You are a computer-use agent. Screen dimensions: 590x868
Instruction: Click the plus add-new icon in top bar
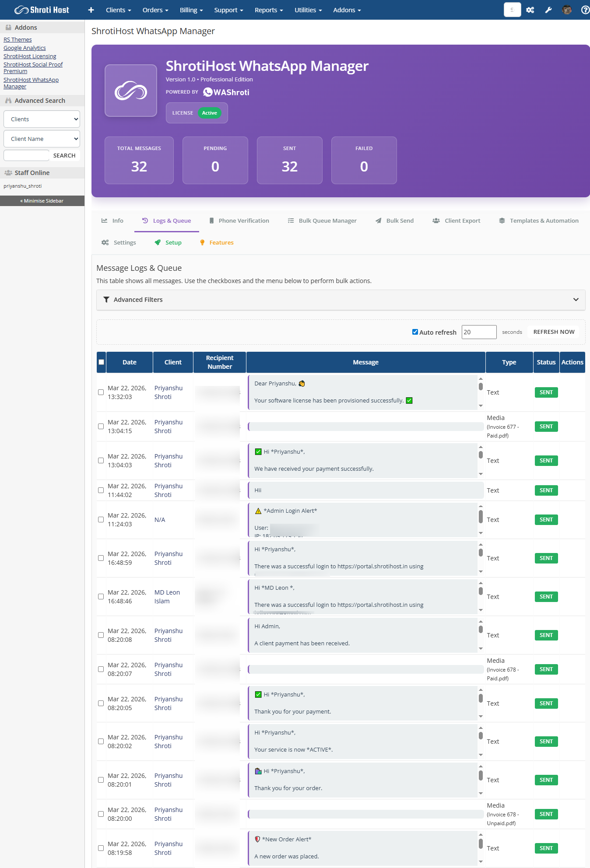click(91, 10)
